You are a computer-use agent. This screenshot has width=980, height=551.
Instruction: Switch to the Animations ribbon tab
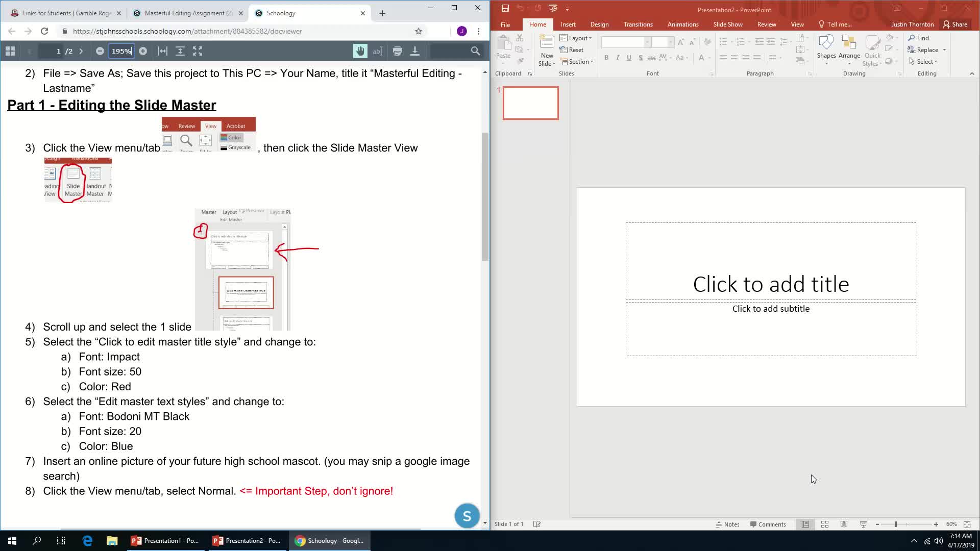coord(682,24)
